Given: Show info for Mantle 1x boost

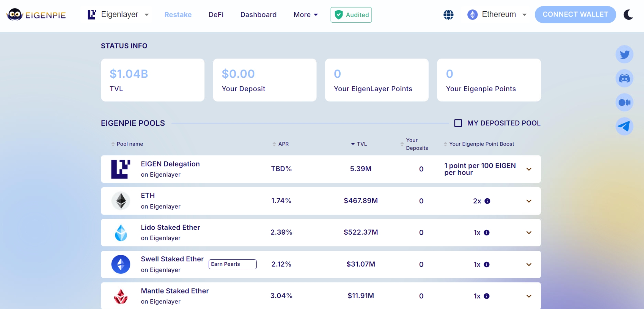Looking at the screenshot, I should 487,296.
